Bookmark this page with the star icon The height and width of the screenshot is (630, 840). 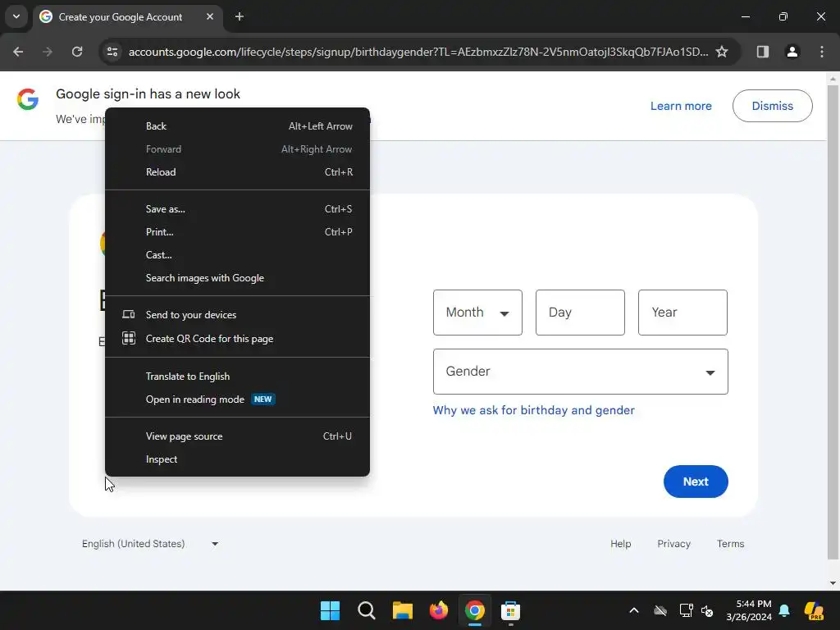point(722,52)
